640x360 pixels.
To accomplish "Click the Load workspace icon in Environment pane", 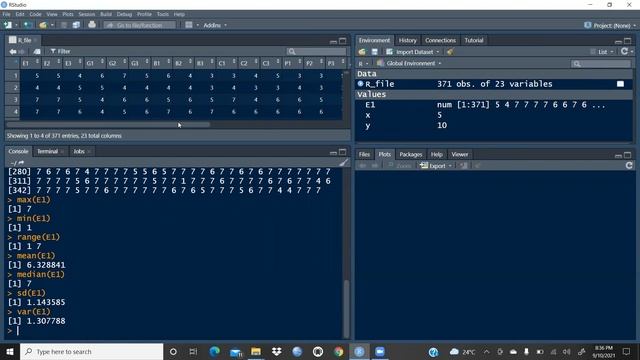I will [x=362, y=52].
